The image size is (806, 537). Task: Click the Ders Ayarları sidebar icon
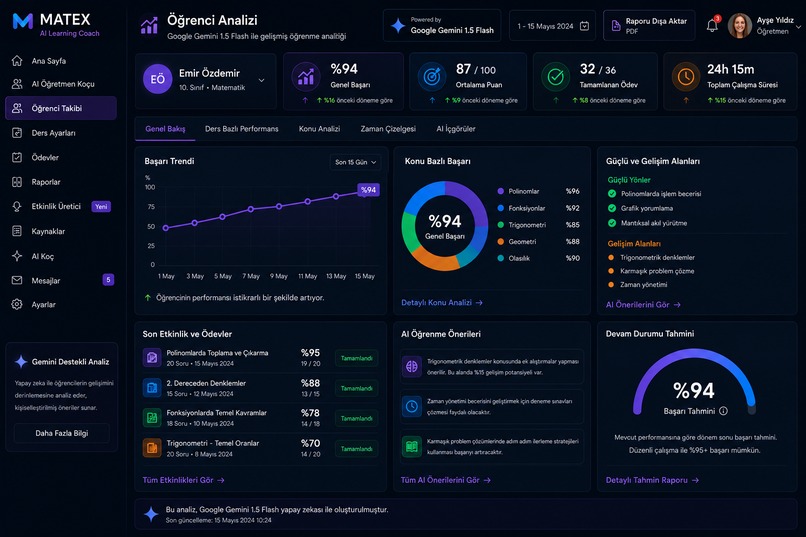[x=17, y=133]
